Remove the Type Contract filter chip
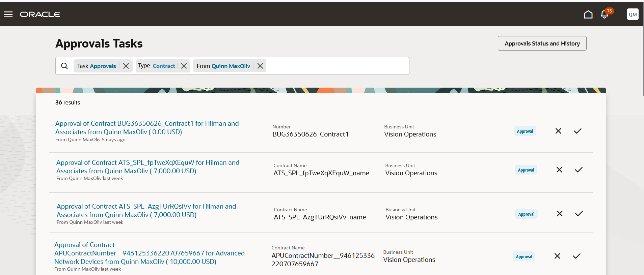Screen dimensions: 644x275 click(x=184, y=66)
